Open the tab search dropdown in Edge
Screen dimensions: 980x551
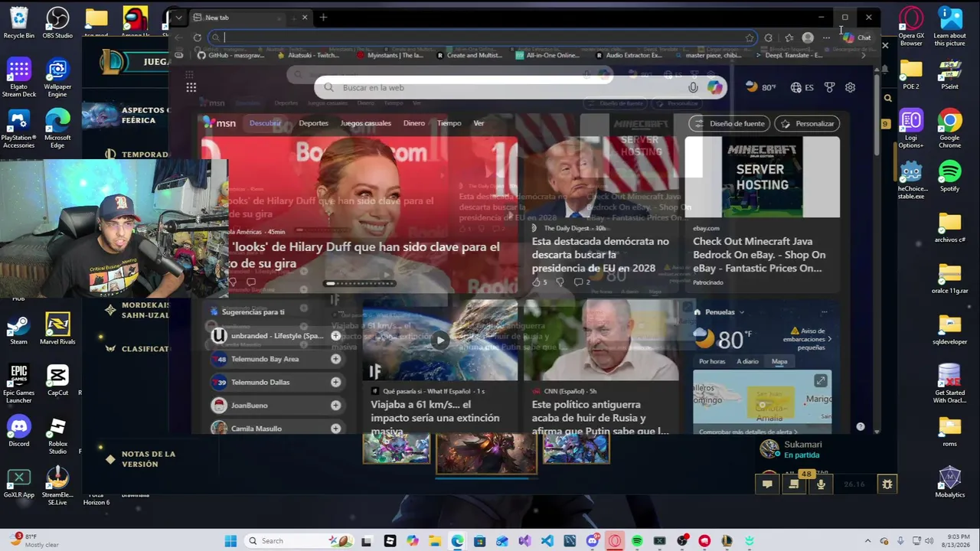click(x=178, y=18)
